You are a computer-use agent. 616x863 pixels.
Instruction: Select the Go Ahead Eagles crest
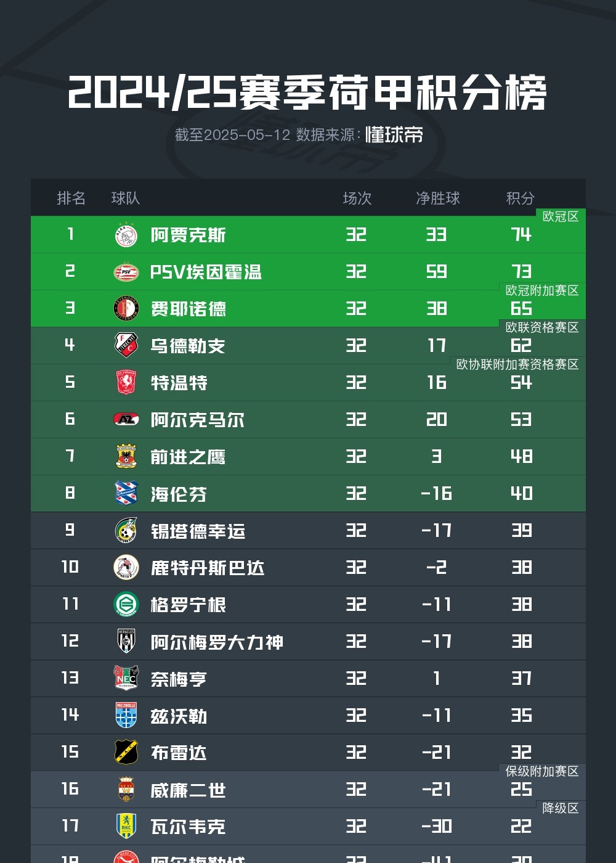pos(126,457)
